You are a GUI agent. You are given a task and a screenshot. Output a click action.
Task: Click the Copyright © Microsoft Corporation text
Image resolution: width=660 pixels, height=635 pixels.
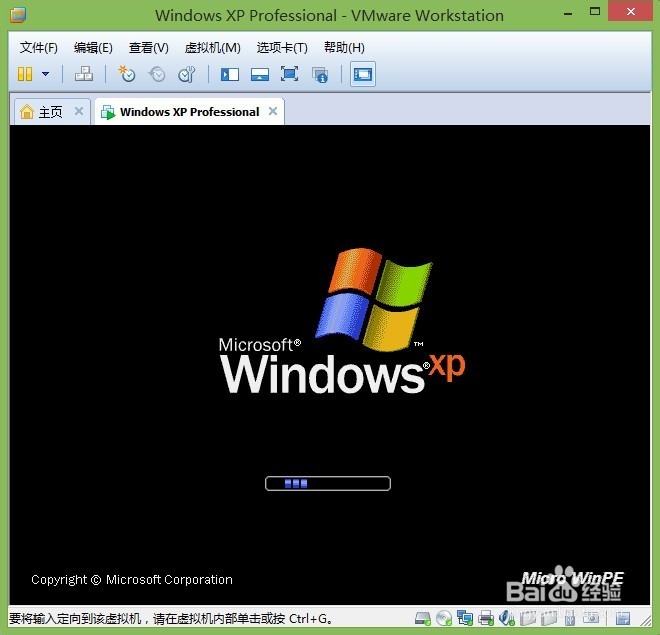point(132,580)
